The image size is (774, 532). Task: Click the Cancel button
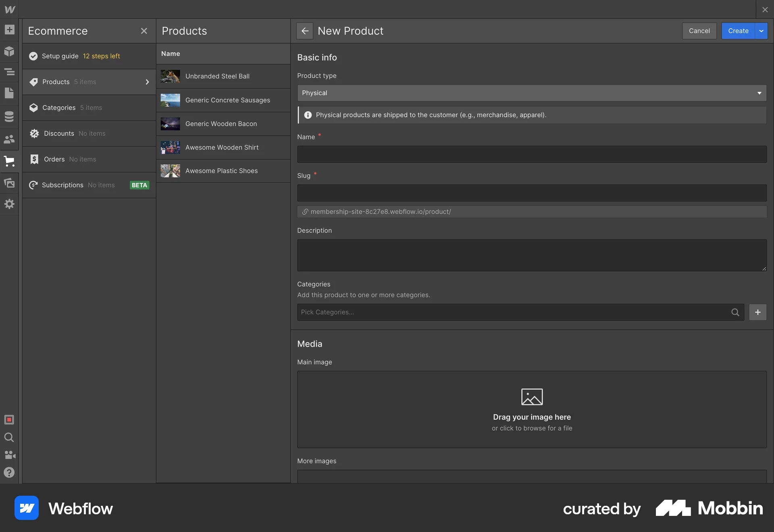[x=699, y=31]
